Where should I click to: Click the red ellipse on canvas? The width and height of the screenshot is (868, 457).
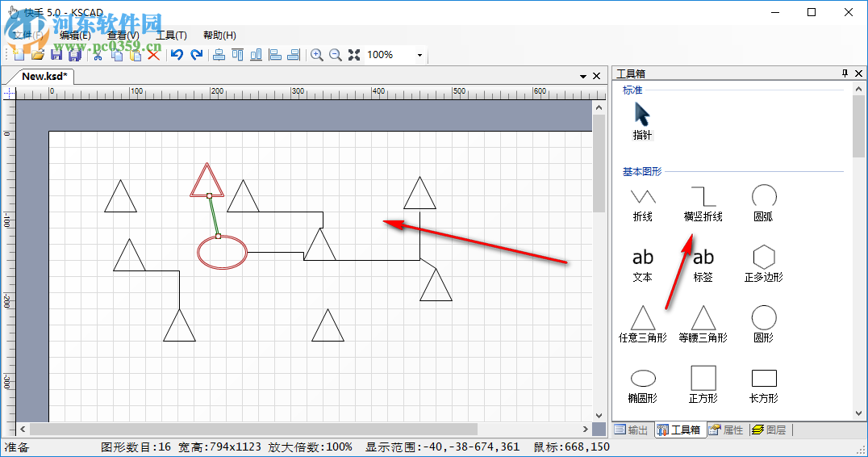click(222, 253)
